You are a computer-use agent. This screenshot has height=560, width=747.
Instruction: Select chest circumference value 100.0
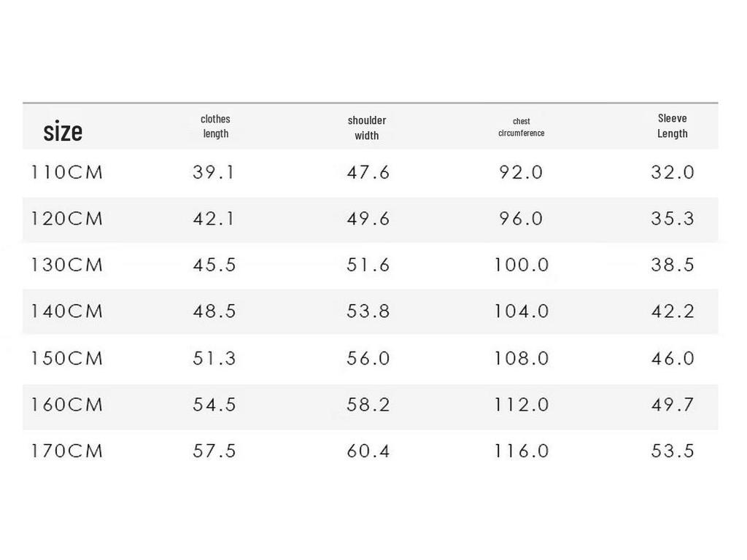point(521,265)
